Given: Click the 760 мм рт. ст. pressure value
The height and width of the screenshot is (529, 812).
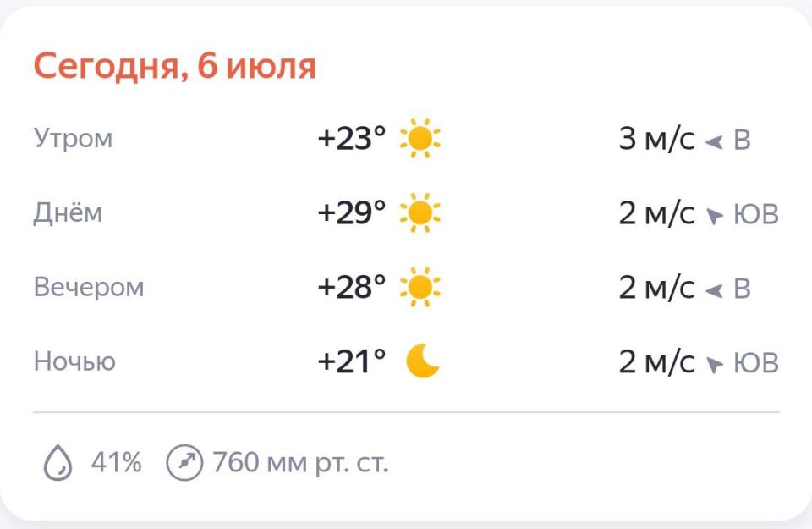Looking at the screenshot, I should [x=300, y=464].
